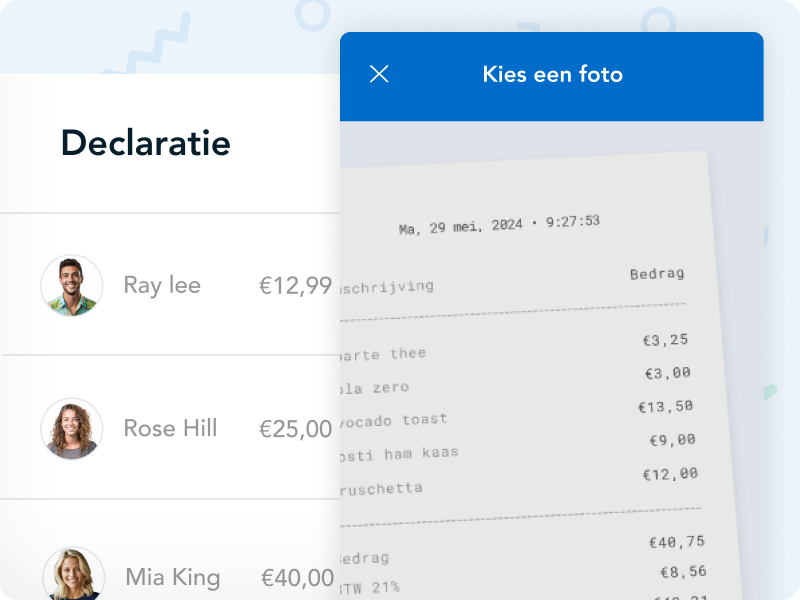Click Ray lee's profile avatar

coord(72,286)
